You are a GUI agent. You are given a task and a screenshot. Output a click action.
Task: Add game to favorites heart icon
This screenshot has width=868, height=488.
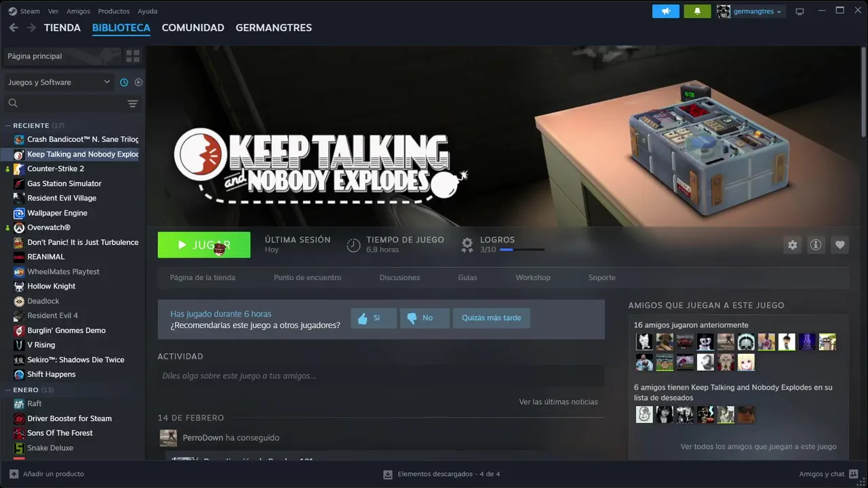click(x=840, y=245)
